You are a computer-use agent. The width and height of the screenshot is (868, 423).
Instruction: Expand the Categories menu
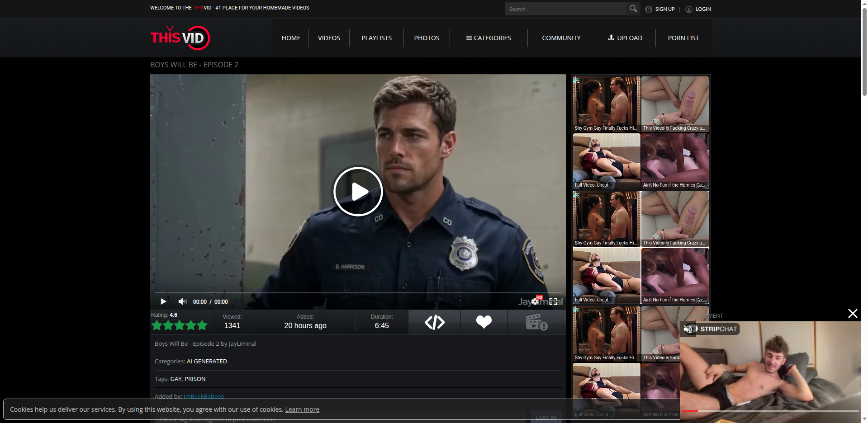pos(489,38)
